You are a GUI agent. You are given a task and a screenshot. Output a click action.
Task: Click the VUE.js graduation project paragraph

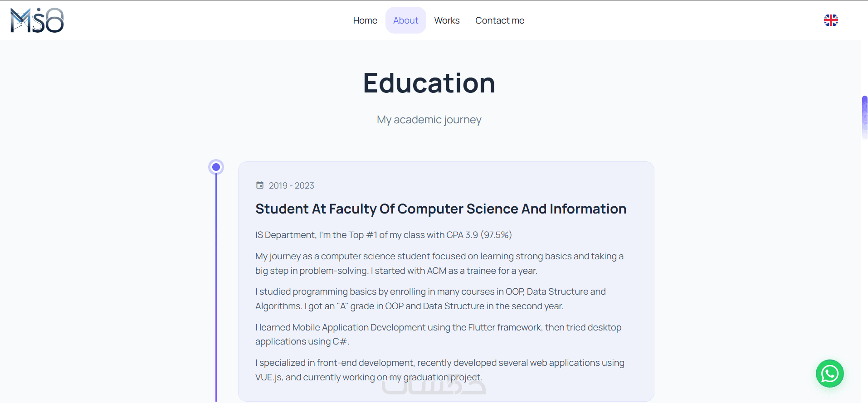(439, 370)
